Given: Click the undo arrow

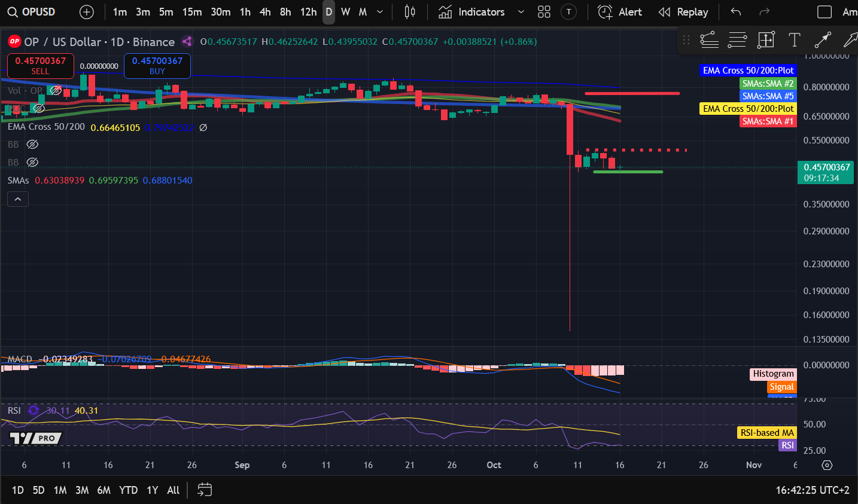Looking at the screenshot, I should 736,12.
